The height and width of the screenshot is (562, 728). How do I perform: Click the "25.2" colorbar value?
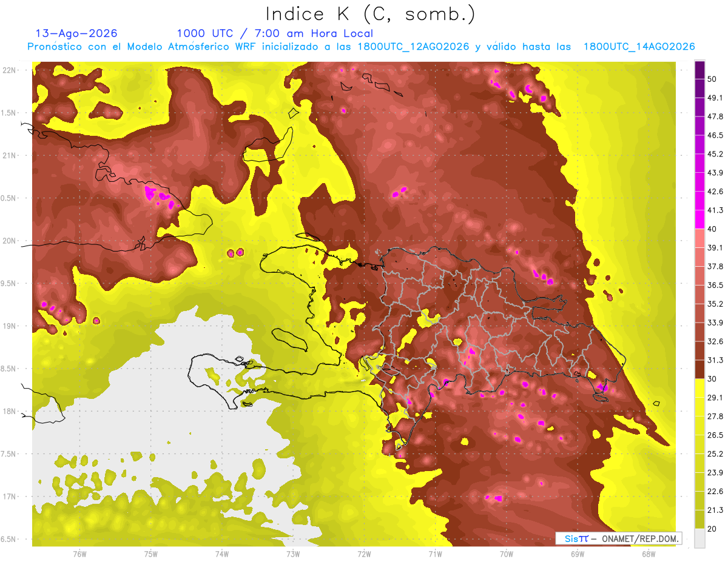[715, 454]
